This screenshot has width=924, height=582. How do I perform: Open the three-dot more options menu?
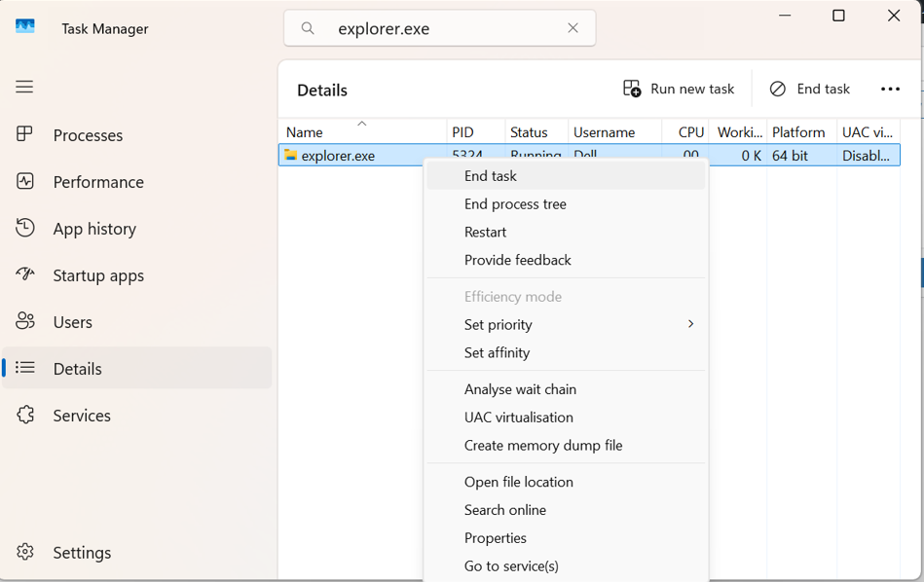coord(891,89)
